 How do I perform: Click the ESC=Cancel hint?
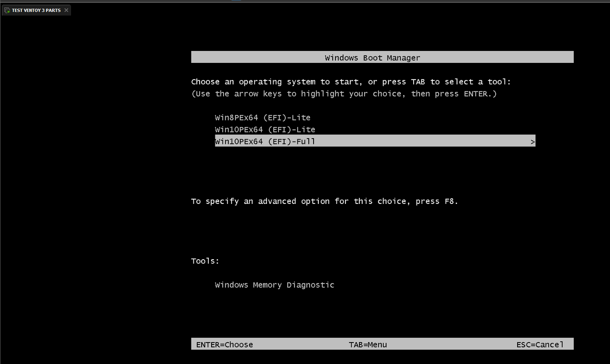[x=540, y=344]
